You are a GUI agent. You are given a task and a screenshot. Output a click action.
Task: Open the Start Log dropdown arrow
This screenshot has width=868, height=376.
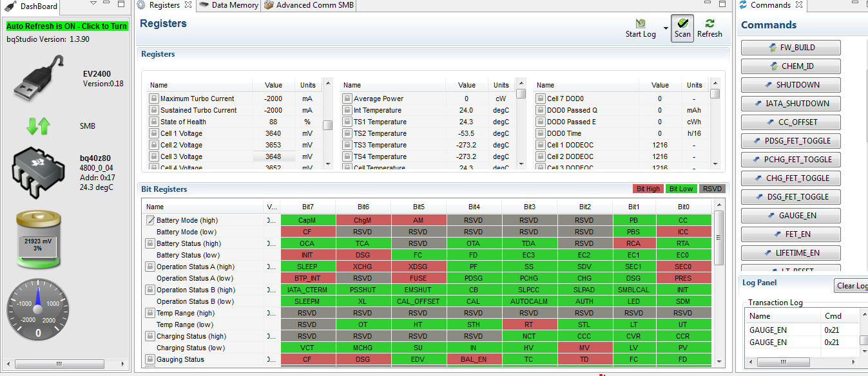(x=666, y=29)
